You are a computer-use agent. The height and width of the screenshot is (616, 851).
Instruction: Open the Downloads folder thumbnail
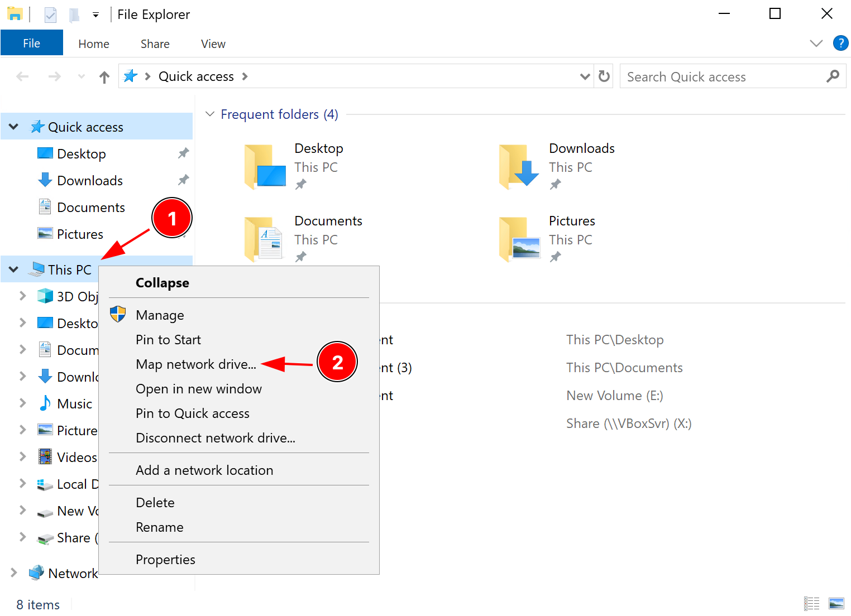519,166
